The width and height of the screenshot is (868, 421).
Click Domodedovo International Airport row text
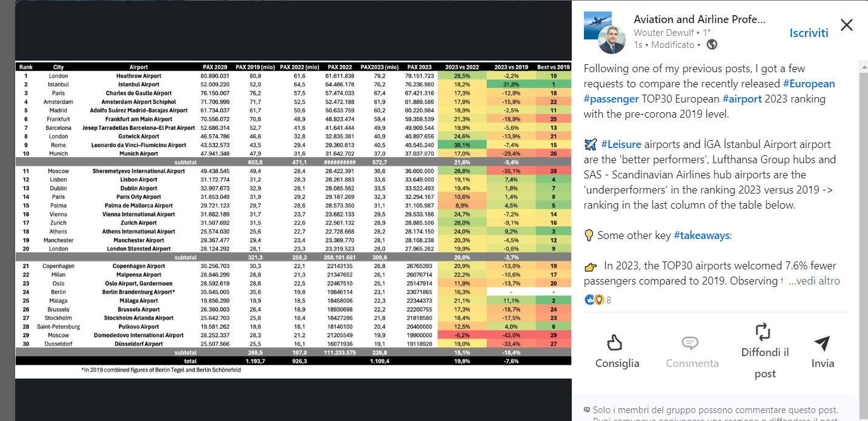[138, 335]
